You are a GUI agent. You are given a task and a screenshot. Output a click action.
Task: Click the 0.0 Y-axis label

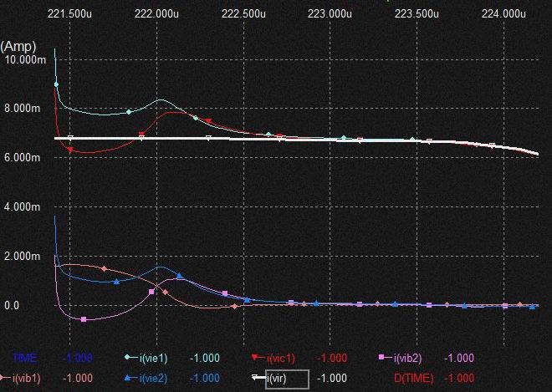[x=12, y=305]
